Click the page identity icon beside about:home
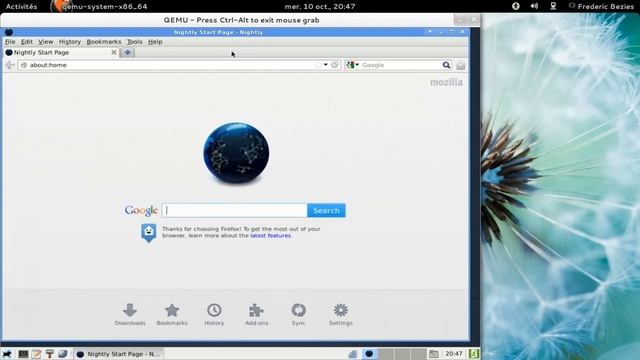The width and height of the screenshot is (640, 360). tap(24, 65)
